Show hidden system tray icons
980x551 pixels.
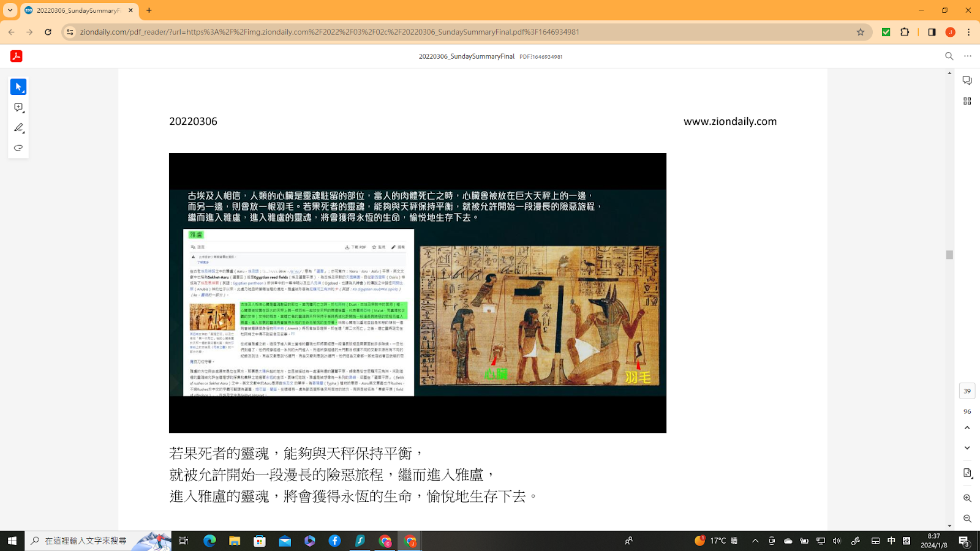click(755, 541)
